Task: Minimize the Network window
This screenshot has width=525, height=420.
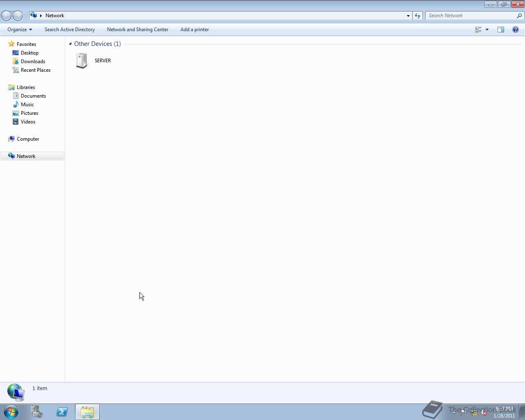Action: coord(491,4)
